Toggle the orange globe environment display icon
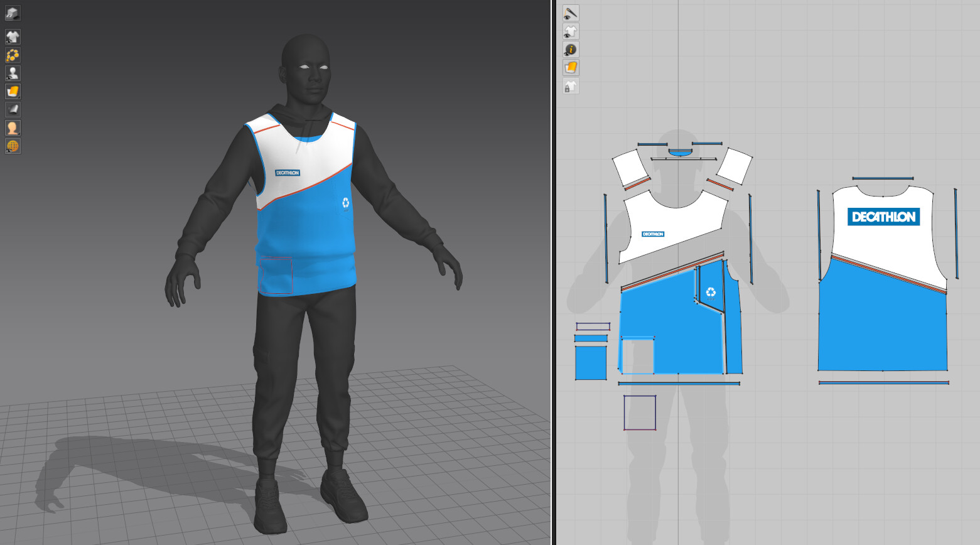 click(13, 146)
